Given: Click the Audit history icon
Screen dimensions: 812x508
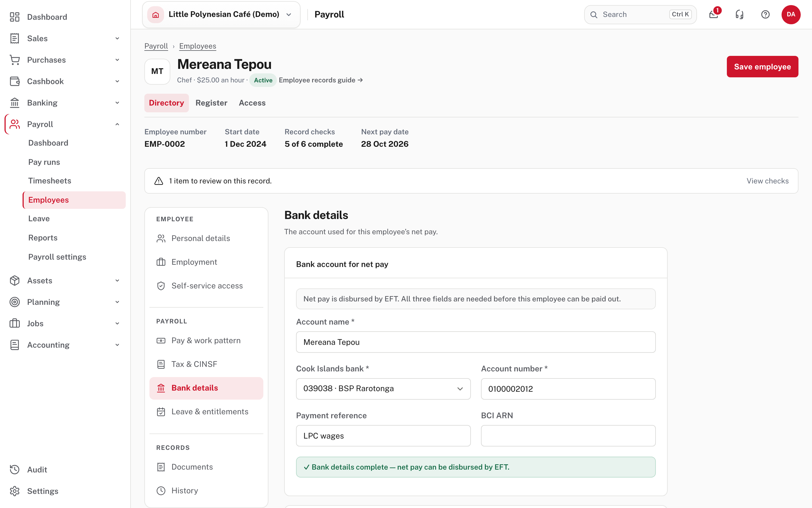Looking at the screenshot, I should click(x=14, y=469).
